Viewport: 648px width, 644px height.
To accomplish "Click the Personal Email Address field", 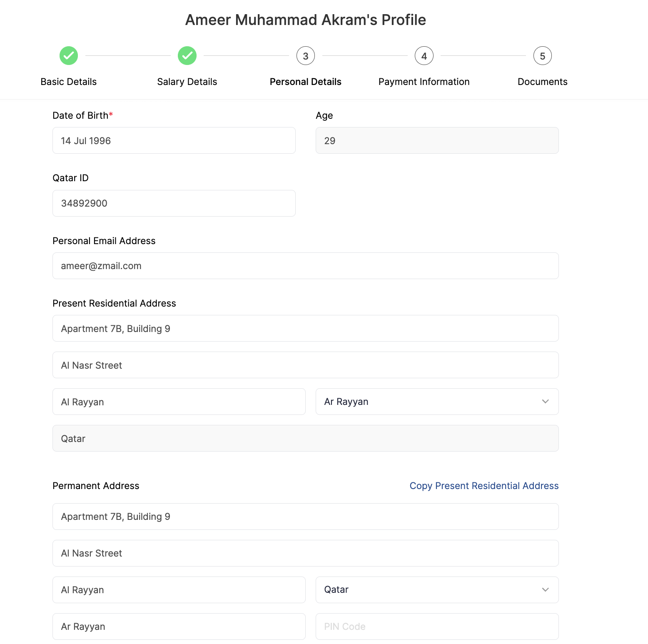I will (305, 266).
